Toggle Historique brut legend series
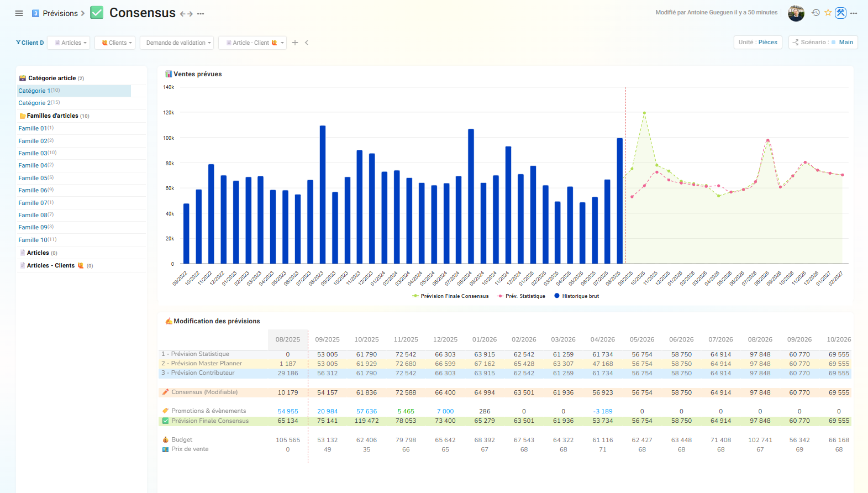The image size is (868, 493). [x=577, y=296]
